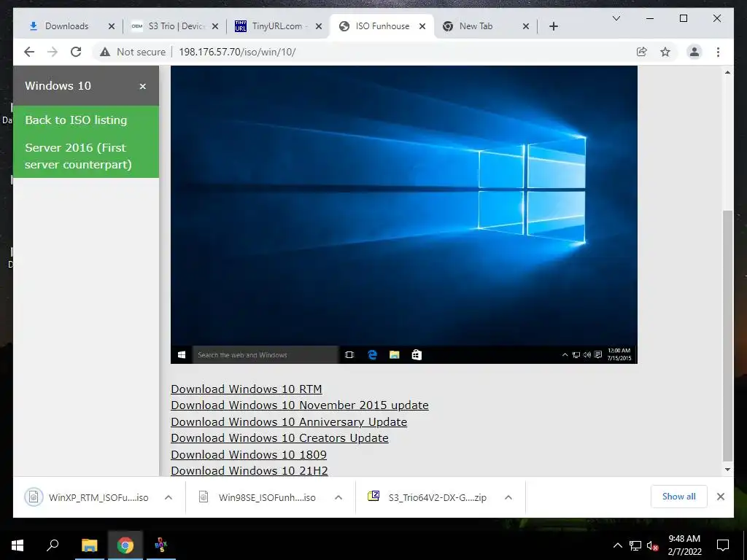Click the scrollbar down arrow

(x=727, y=470)
